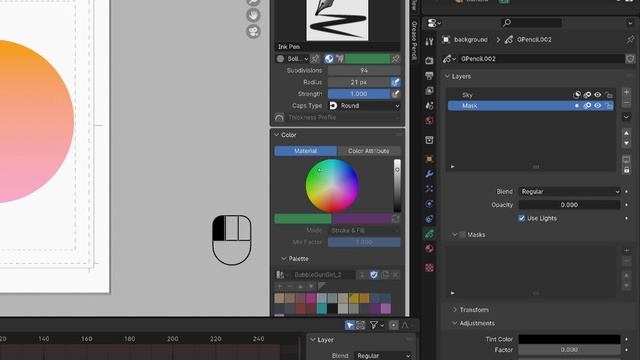
Task: Click the camera view icon in viewport
Action: 253,31
